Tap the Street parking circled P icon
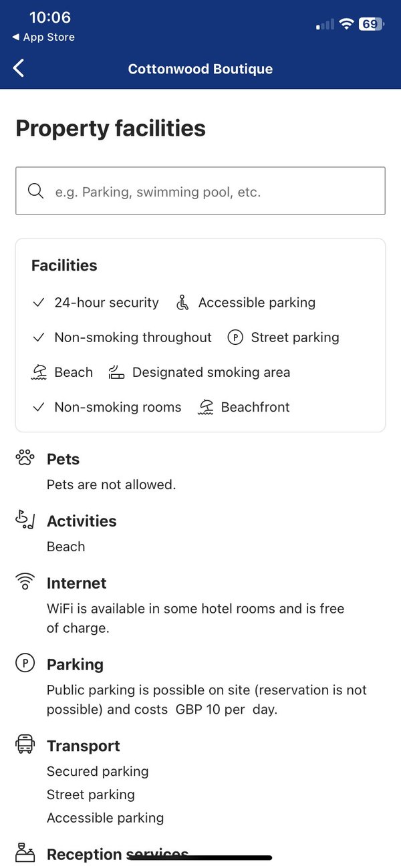Image resolution: width=401 pixels, height=868 pixels. pos(235,337)
